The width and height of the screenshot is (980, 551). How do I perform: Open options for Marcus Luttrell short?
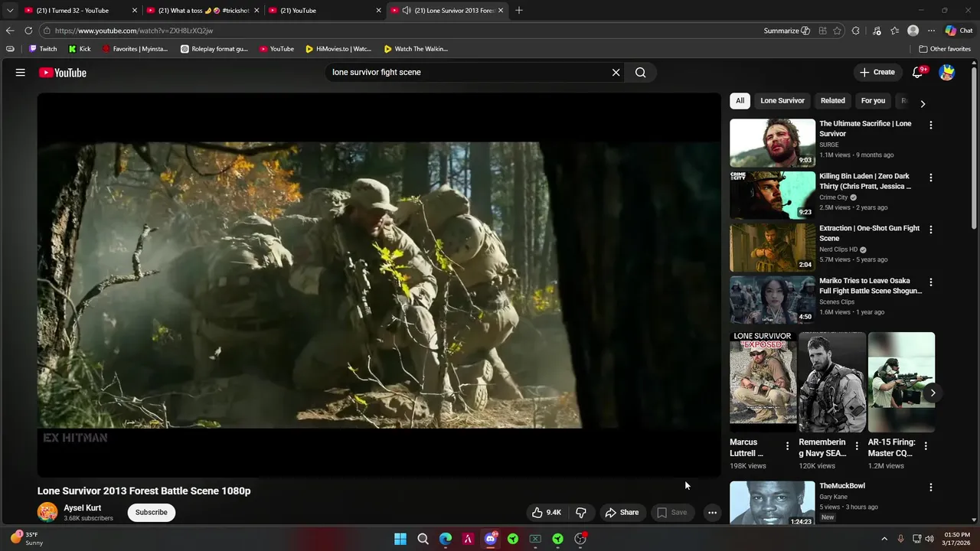pos(787,446)
